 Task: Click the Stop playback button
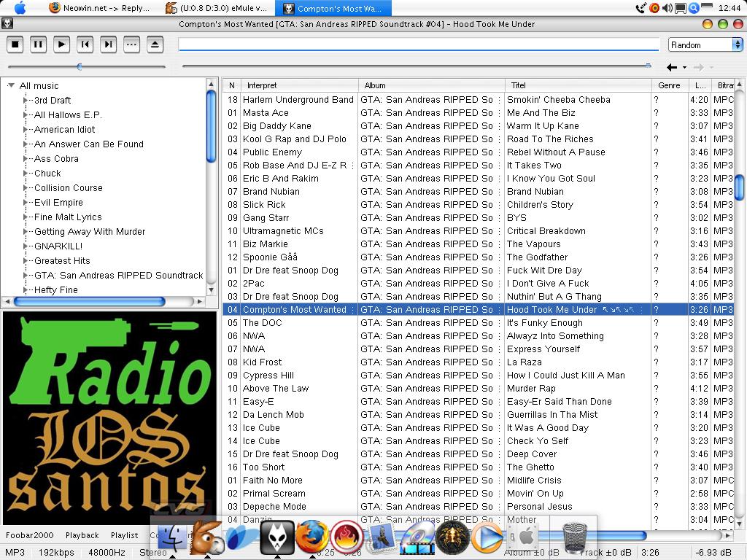click(15, 44)
